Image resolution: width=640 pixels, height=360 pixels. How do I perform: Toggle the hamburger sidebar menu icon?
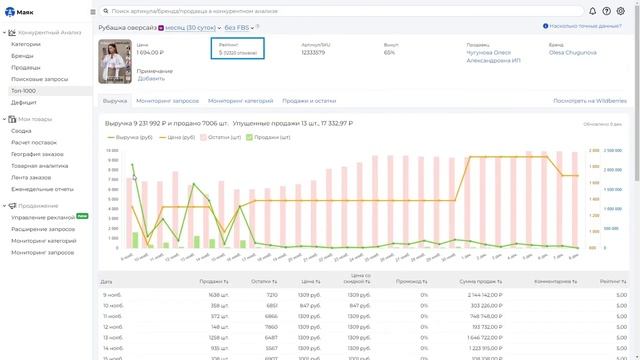93,12
